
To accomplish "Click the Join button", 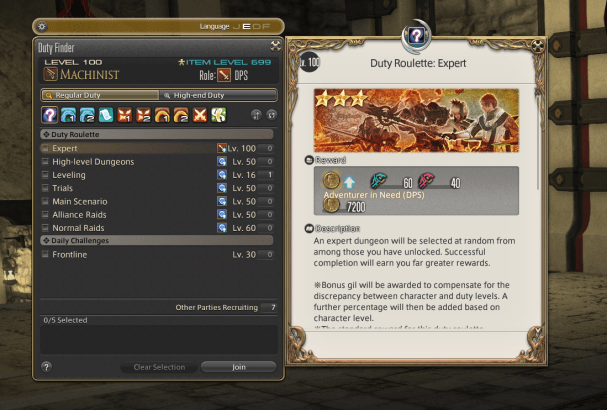I will (x=238, y=367).
